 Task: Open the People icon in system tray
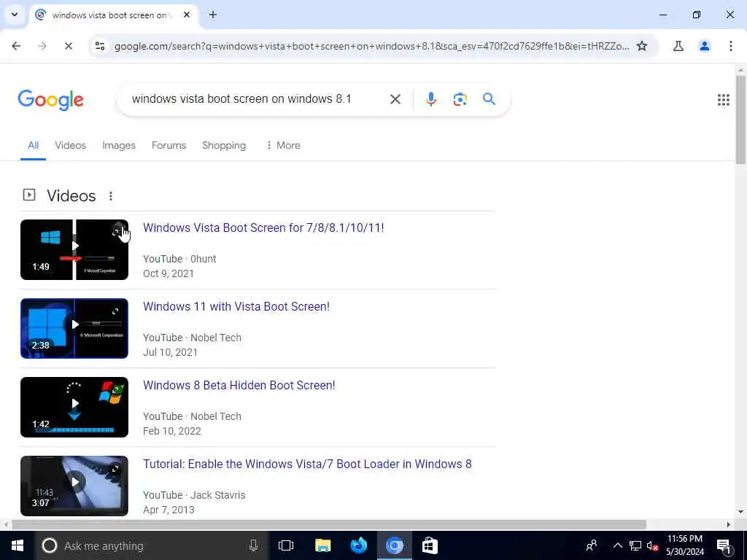click(x=591, y=545)
